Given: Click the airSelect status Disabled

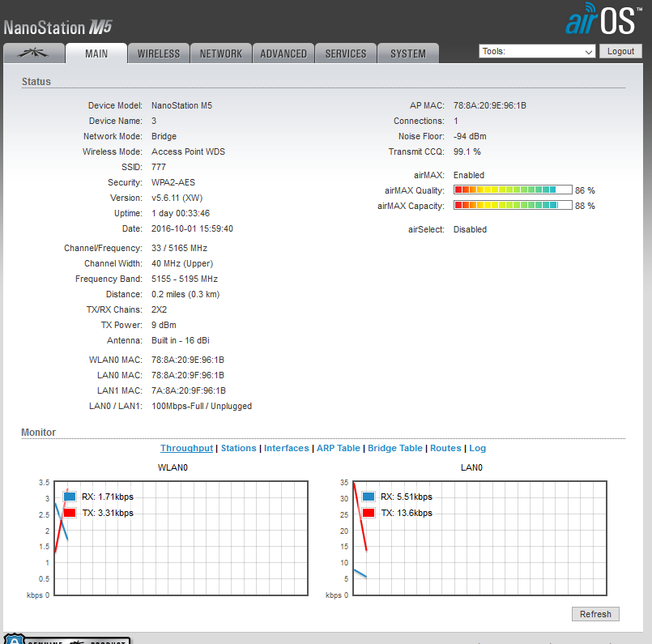Looking at the screenshot, I should coord(470,229).
